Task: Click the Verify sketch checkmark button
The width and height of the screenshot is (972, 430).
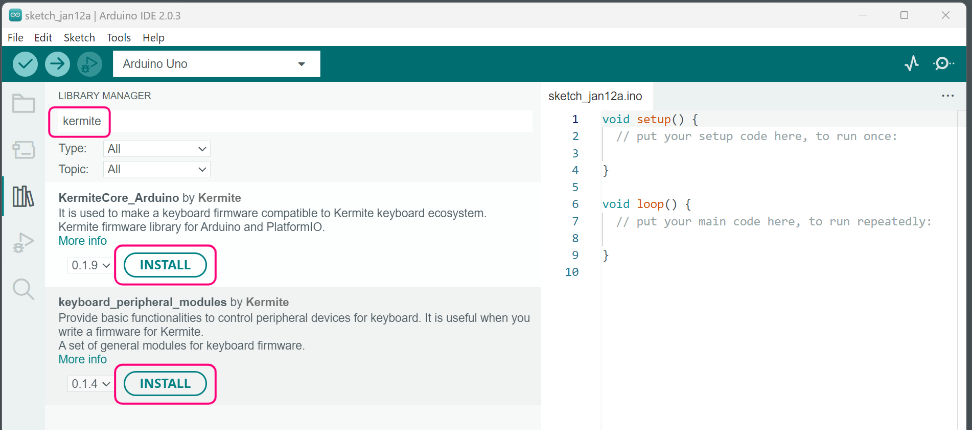Action: coord(26,63)
